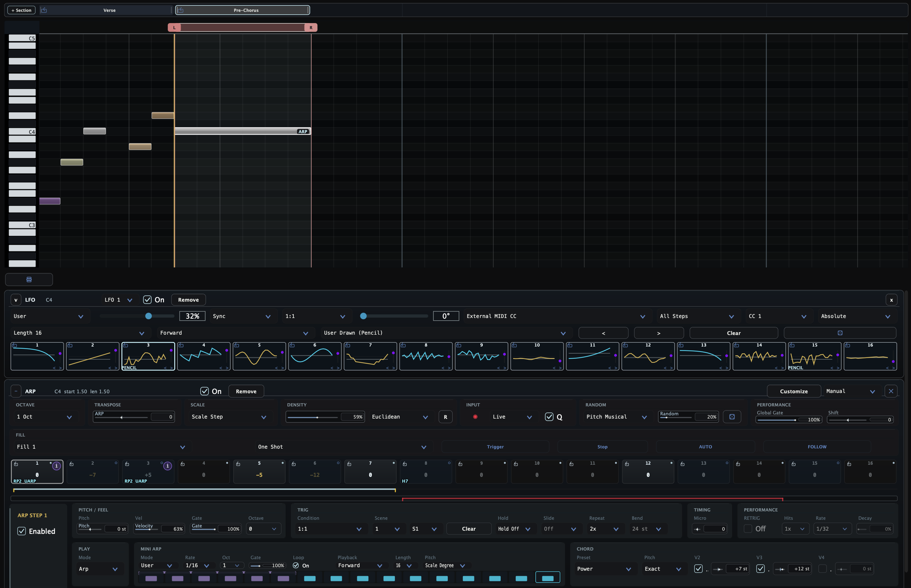The width and height of the screenshot is (911, 588).
Task: Toggle the LFO On checkbox
Action: (x=147, y=300)
